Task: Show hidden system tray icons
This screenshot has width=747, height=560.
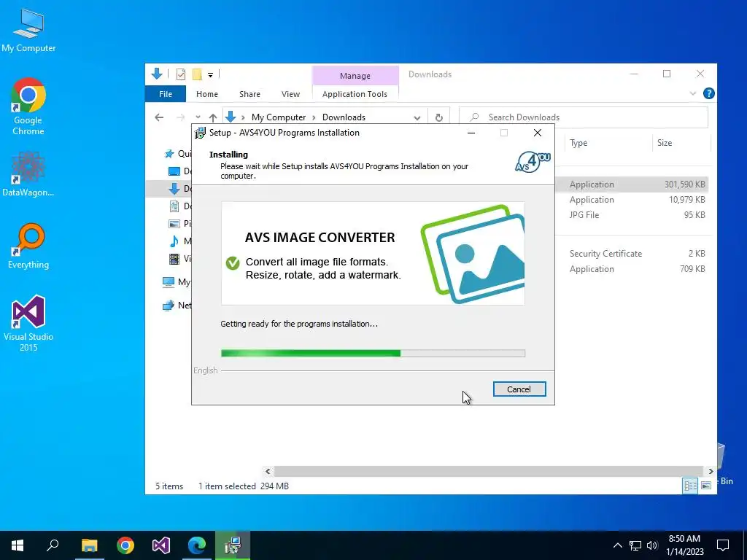Action: tap(617, 545)
